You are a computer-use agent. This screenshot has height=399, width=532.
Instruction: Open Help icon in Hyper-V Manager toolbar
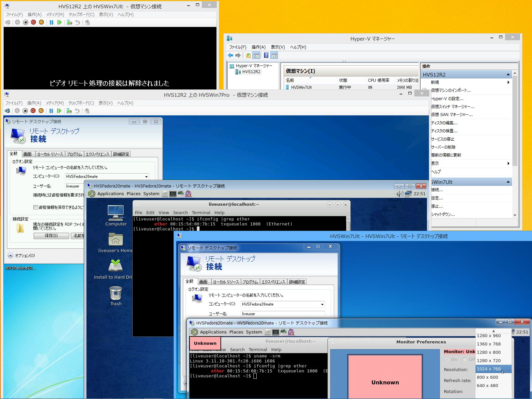pyautogui.click(x=266, y=55)
